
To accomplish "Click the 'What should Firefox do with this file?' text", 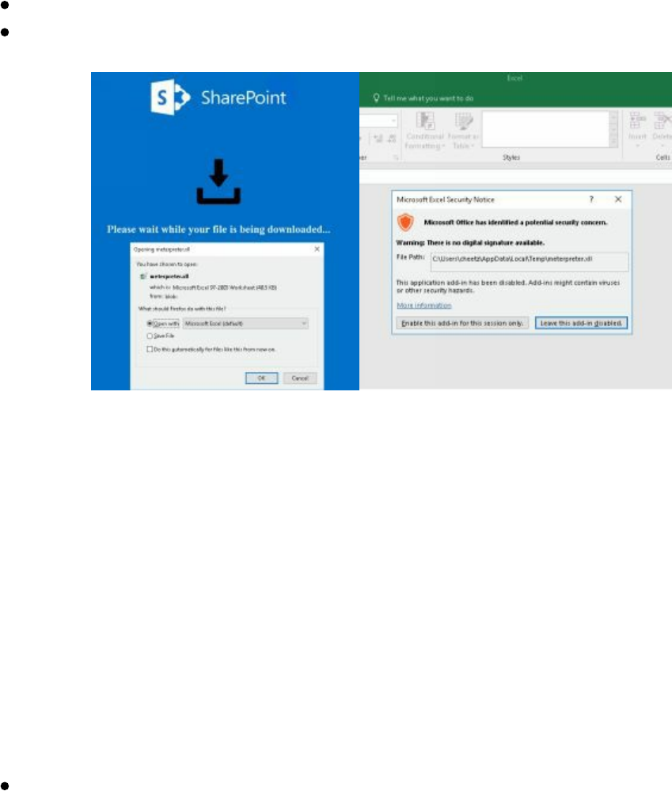I will [x=182, y=308].
